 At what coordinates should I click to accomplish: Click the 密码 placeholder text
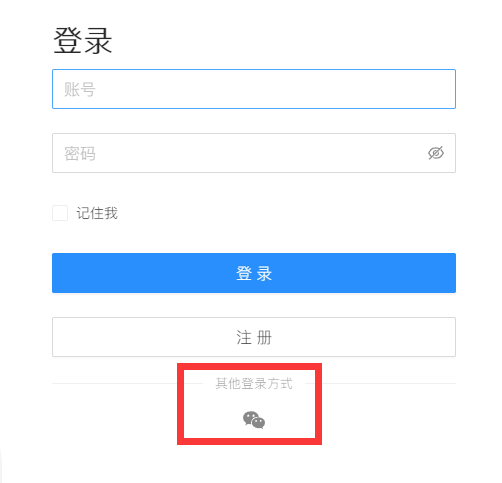(80, 154)
